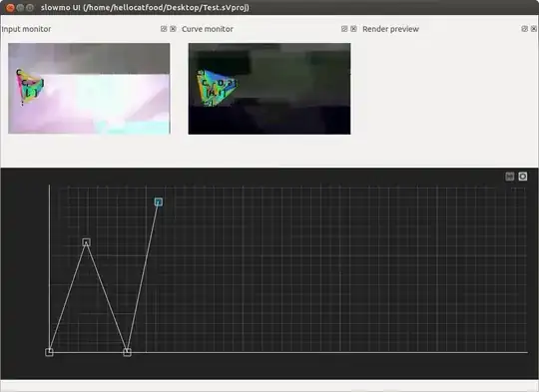The image size is (539, 392).
Task: Select the curve node at the axis origin
Action: pyautogui.click(x=49, y=352)
